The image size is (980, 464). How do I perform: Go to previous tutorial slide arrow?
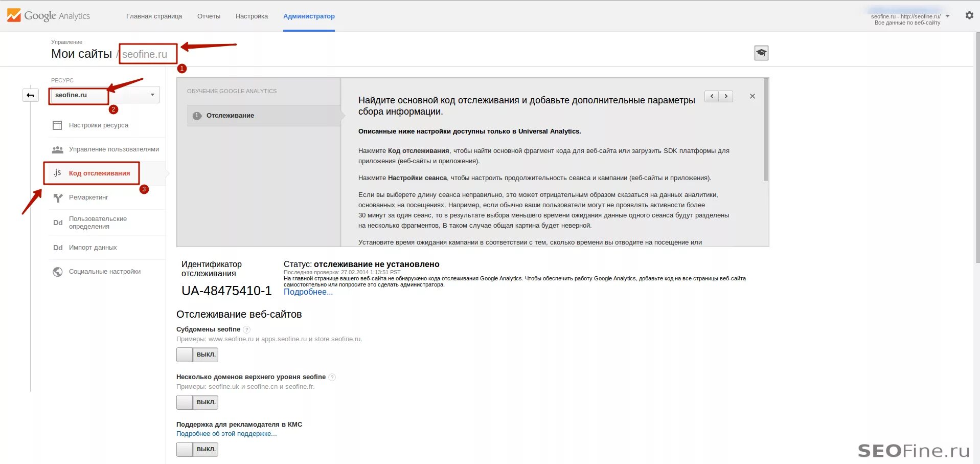pyautogui.click(x=712, y=96)
